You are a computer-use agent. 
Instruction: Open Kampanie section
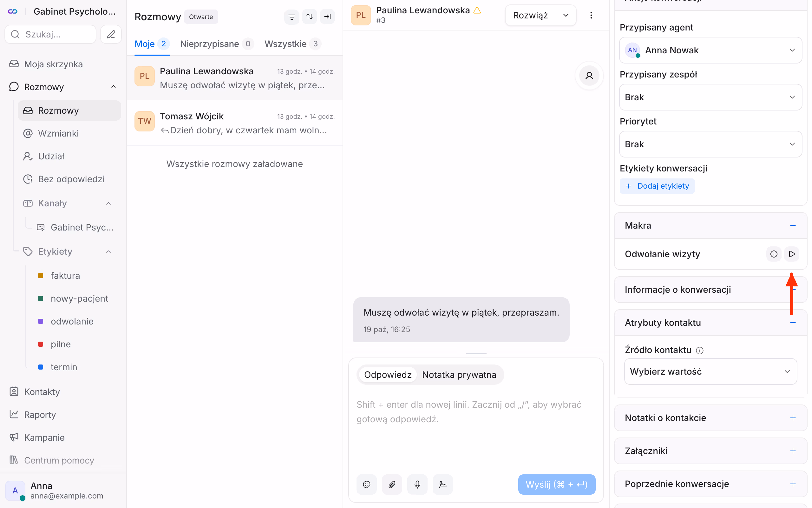tap(64, 437)
